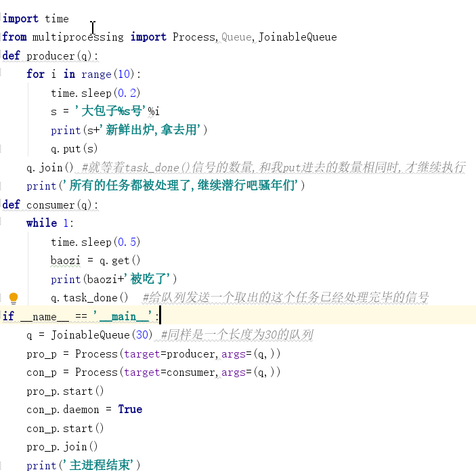Click the print '所有的任务都被处理了' line
476x472 pixels.
[x=165, y=186]
